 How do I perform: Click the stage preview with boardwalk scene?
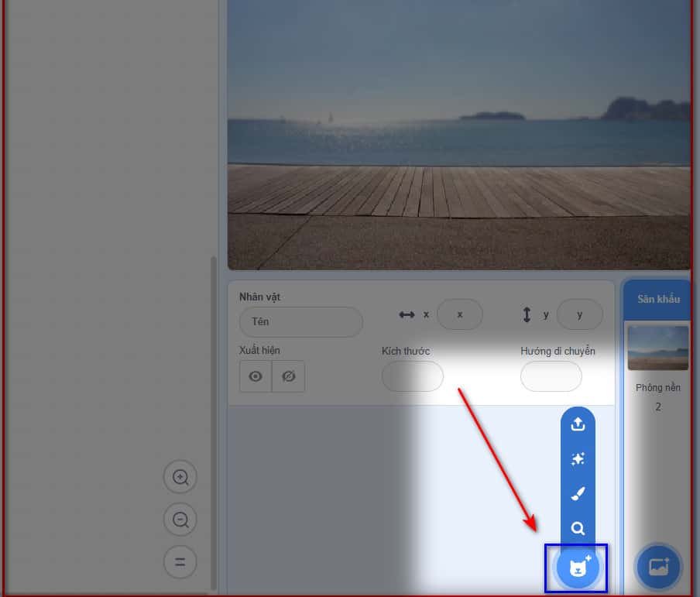tap(458, 134)
